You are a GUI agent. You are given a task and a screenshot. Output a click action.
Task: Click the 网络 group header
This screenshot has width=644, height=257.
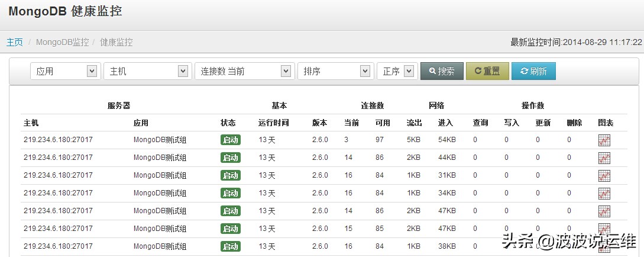click(x=436, y=105)
